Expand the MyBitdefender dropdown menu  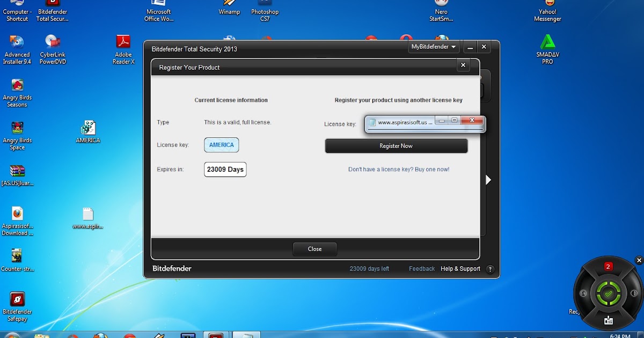click(x=434, y=47)
